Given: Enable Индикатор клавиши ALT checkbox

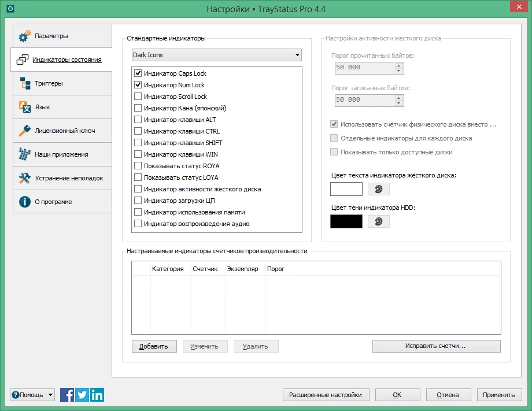Looking at the screenshot, I should click(138, 119).
